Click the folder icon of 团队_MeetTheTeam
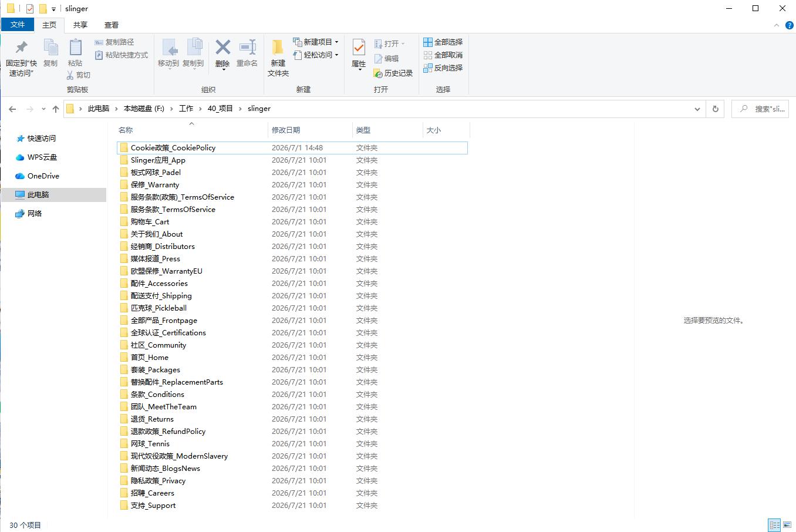This screenshot has width=796, height=532. click(124, 407)
